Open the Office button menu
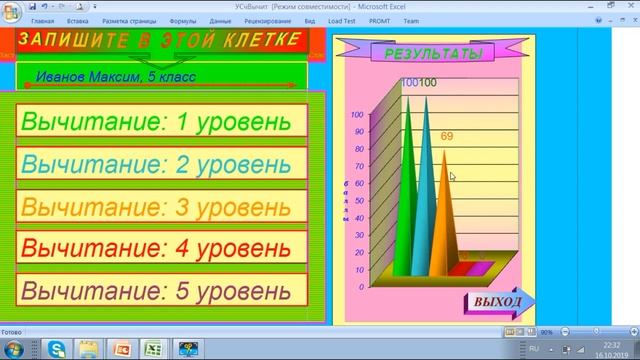640x360 pixels. coord(11,12)
